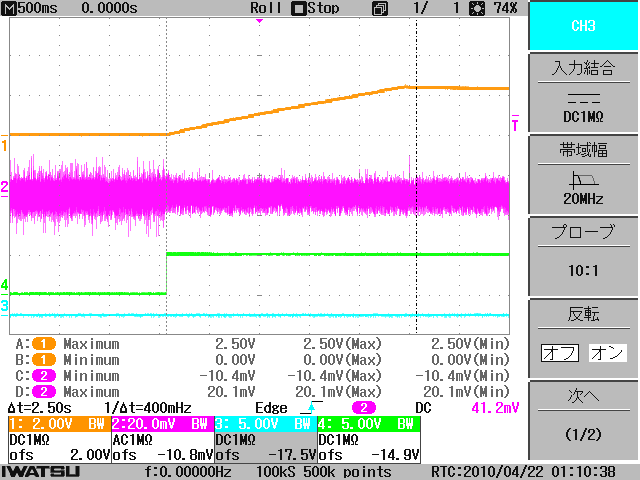Select オフ for 反転 inversion
The height and width of the screenshot is (480, 640).
(560, 353)
